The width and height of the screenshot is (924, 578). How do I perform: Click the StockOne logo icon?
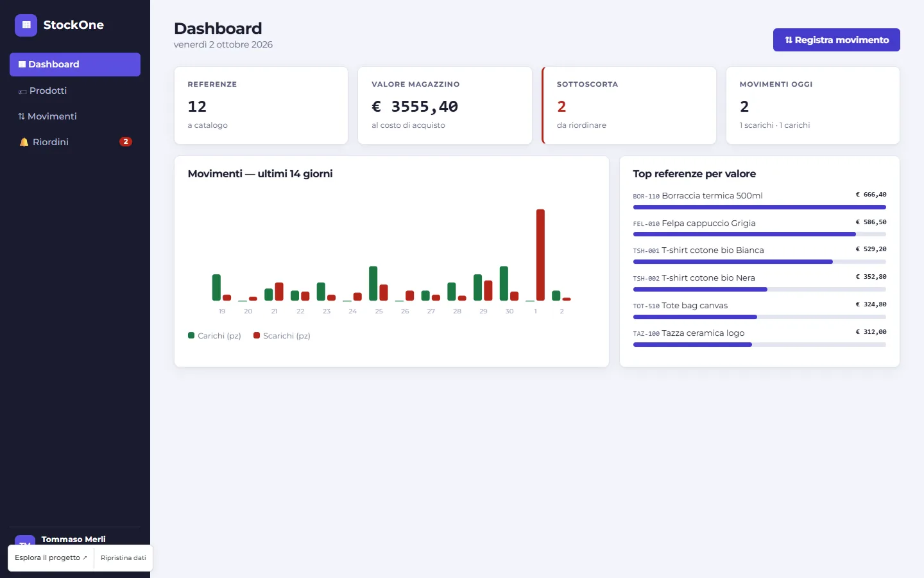(26, 25)
